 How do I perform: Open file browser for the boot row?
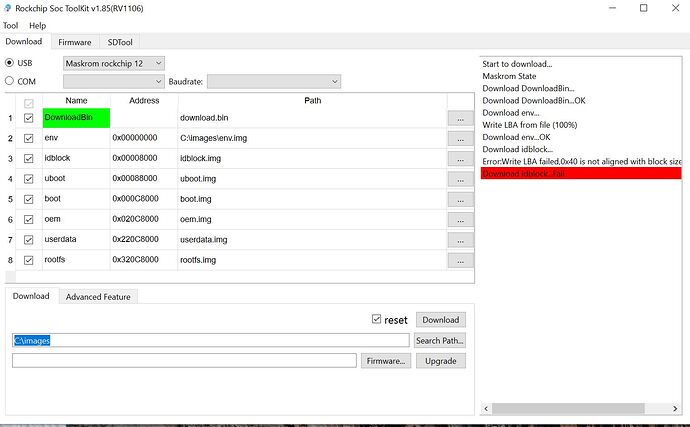tap(459, 199)
